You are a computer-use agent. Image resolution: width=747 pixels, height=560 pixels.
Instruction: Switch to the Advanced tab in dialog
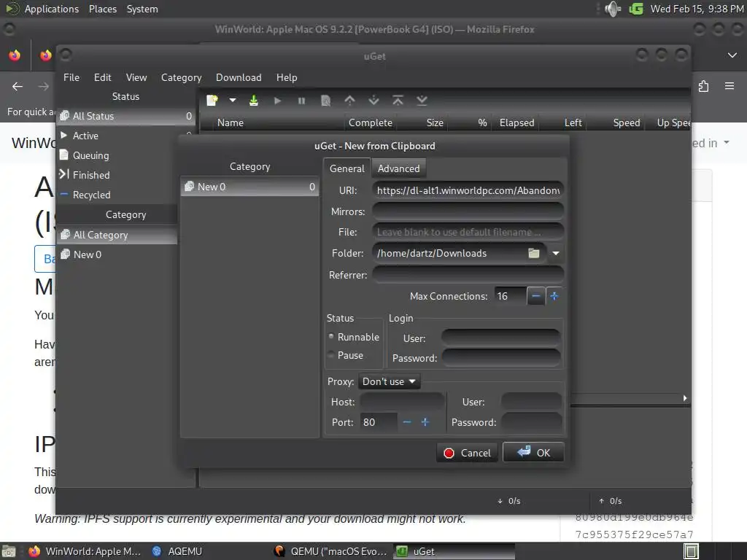click(399, 168)
